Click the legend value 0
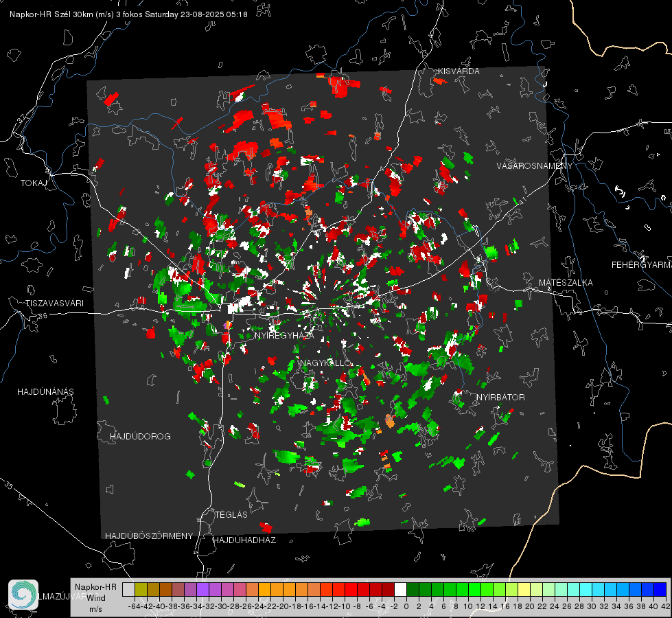 (406, 606)
